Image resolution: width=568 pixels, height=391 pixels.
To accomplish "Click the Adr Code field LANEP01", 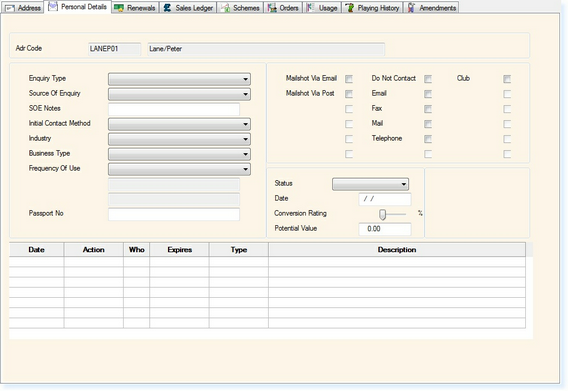I will point(114,49).
